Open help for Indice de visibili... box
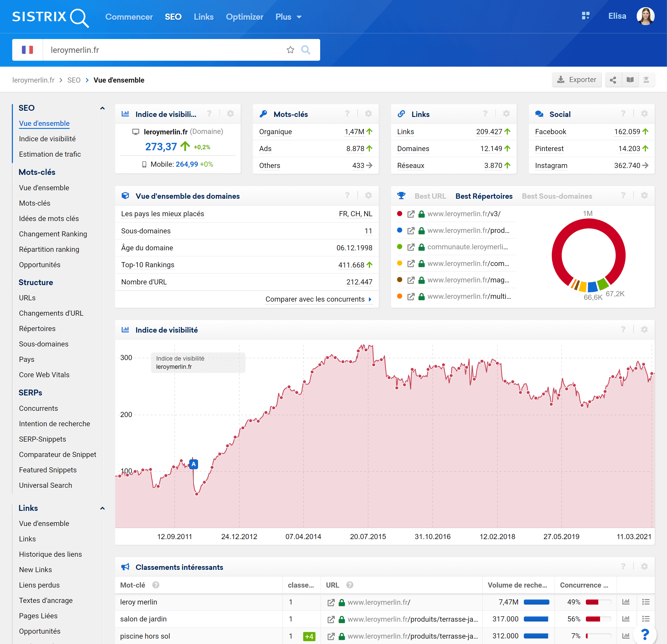The width and height of the screenshot is (667, 644). point(209,114)
